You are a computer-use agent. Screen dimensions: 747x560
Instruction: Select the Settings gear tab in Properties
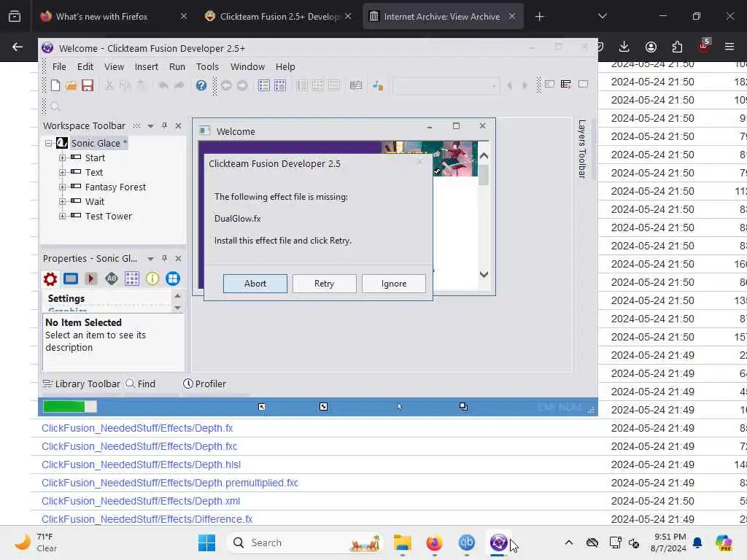pyautogui.click(x=50, y=279)
